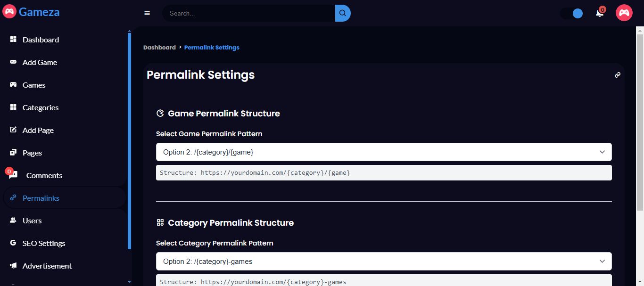Toggle the hamburger sidebar menu icon

(147, 13)
